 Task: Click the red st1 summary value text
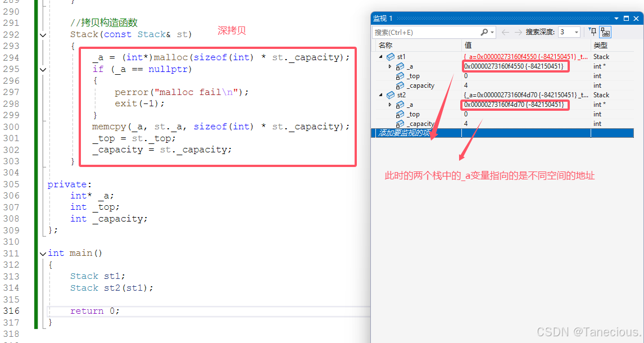point(526,57)
